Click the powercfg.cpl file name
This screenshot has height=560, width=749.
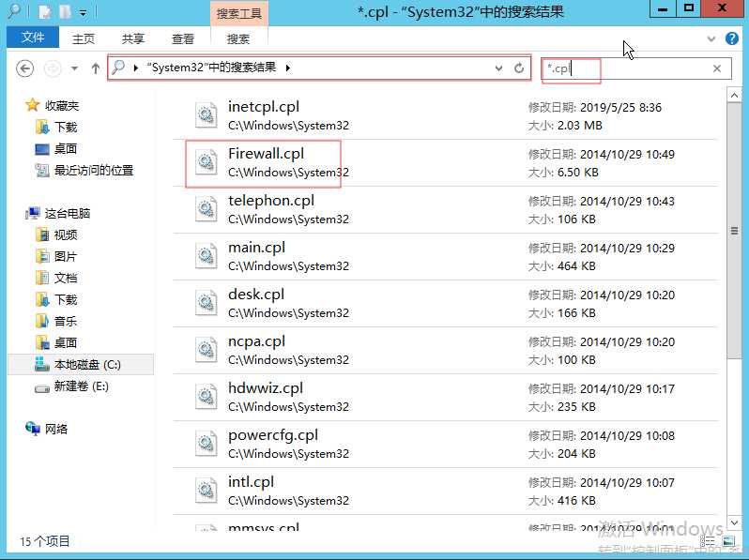tap(273, 435)
